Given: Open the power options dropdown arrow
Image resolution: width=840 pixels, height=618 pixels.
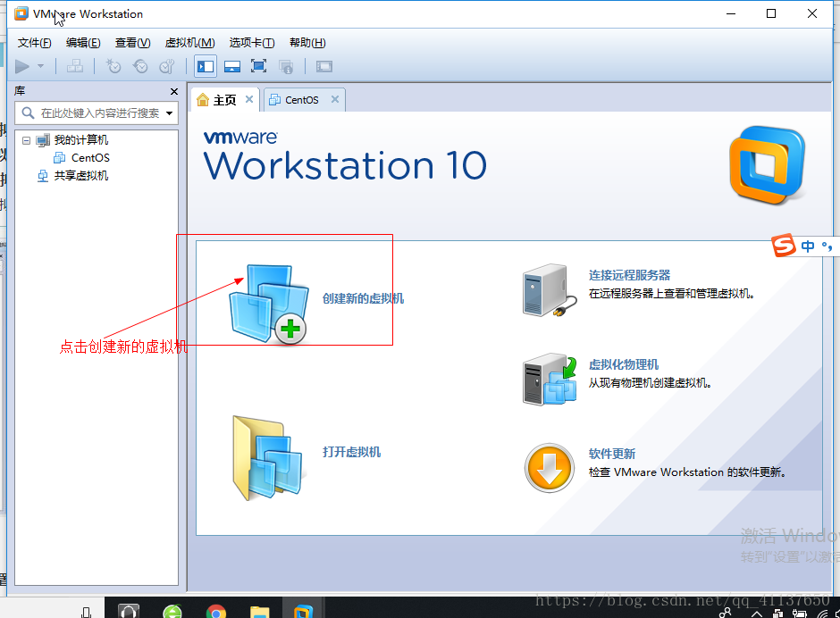Looking at the screenshot, I should 41,66.
